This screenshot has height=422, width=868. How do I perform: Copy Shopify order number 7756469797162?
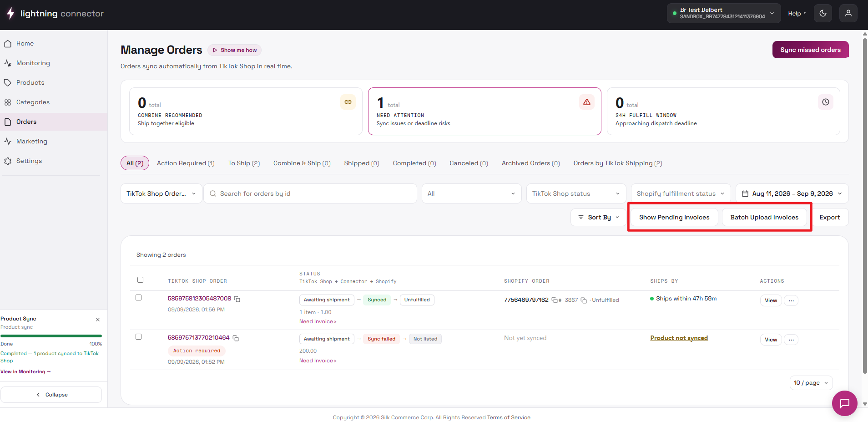point(554,300)
